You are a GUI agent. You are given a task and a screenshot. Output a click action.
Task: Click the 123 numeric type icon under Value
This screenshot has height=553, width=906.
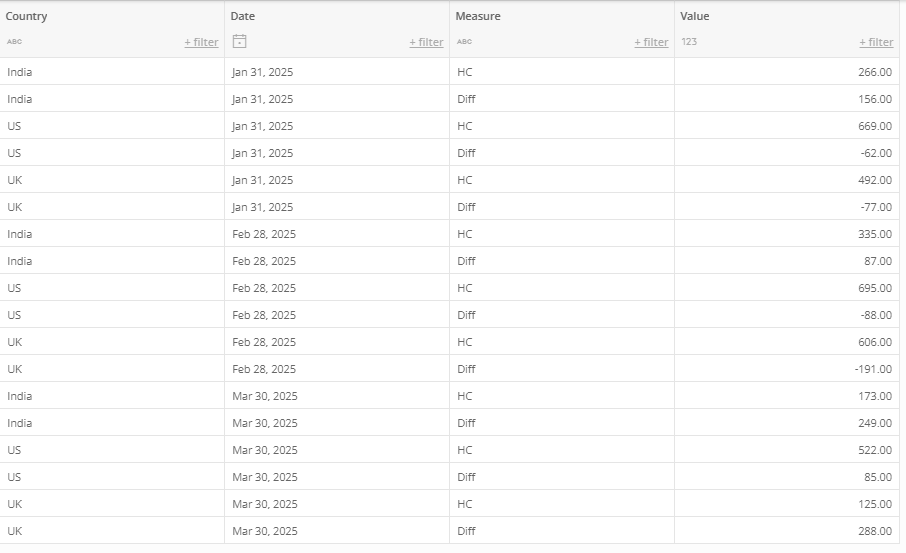coord(689,42)
